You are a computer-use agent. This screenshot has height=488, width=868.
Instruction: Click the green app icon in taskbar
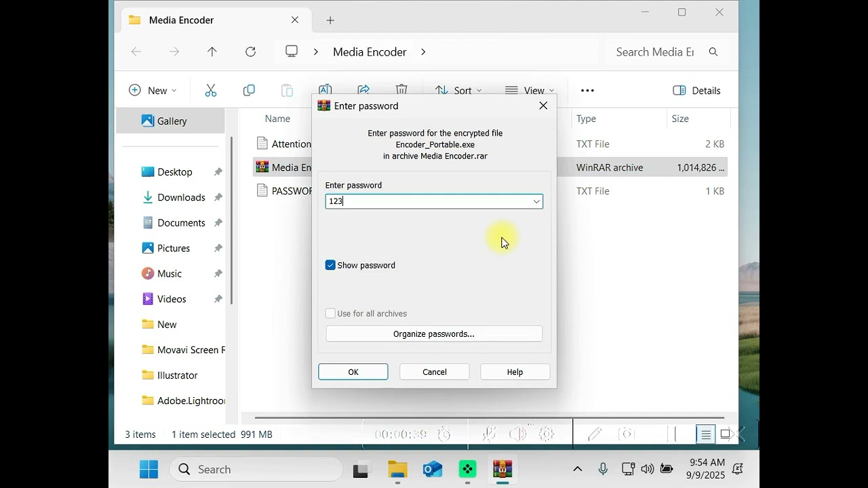467,469
